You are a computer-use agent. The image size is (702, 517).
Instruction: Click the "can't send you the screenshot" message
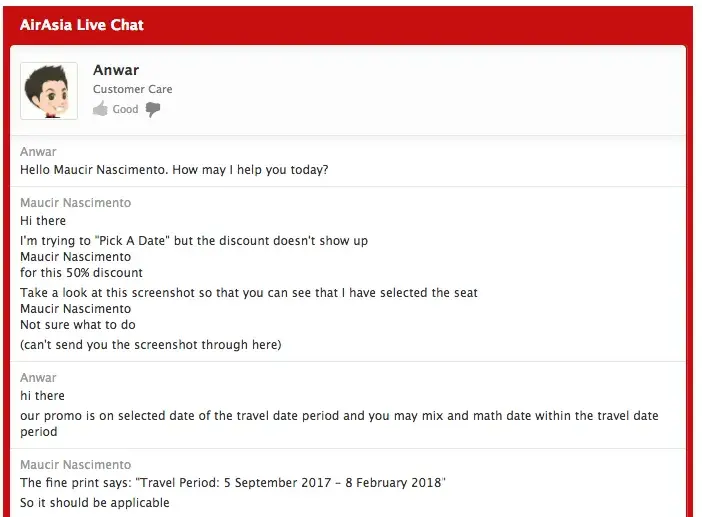(x=150, y=345)
